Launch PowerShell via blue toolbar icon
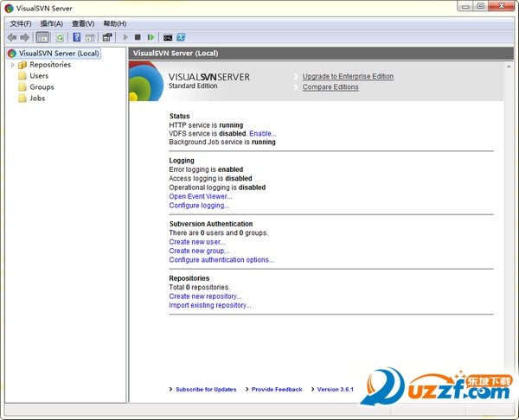Image resolution: width=519 pixels, height=420 pixels. (x=181, y=37)
